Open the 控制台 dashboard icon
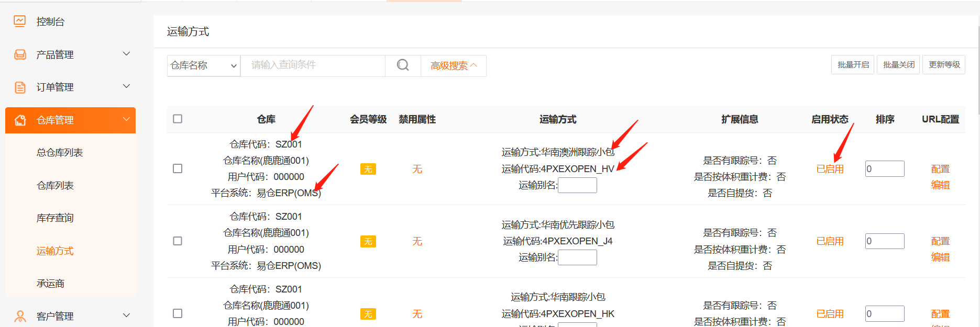Screen dimensions: 980x327 [x=20, y=21]
